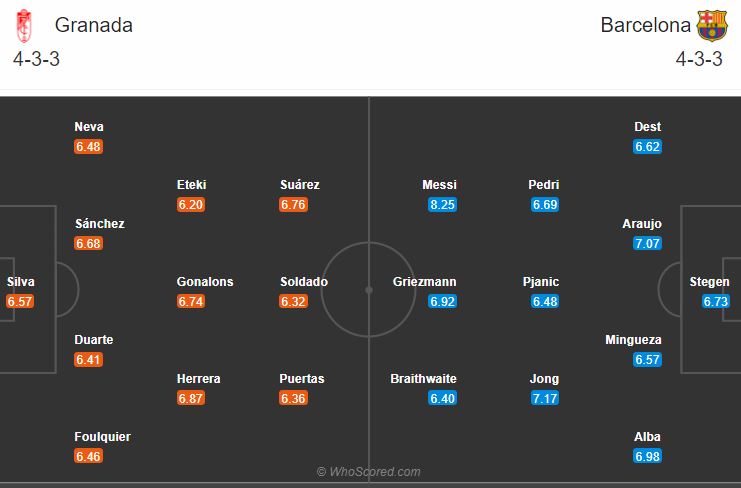This screenshot has width=741, height=488.
Task: Open Jong's 7.17 rating badge
Action: tap(545, 398)
